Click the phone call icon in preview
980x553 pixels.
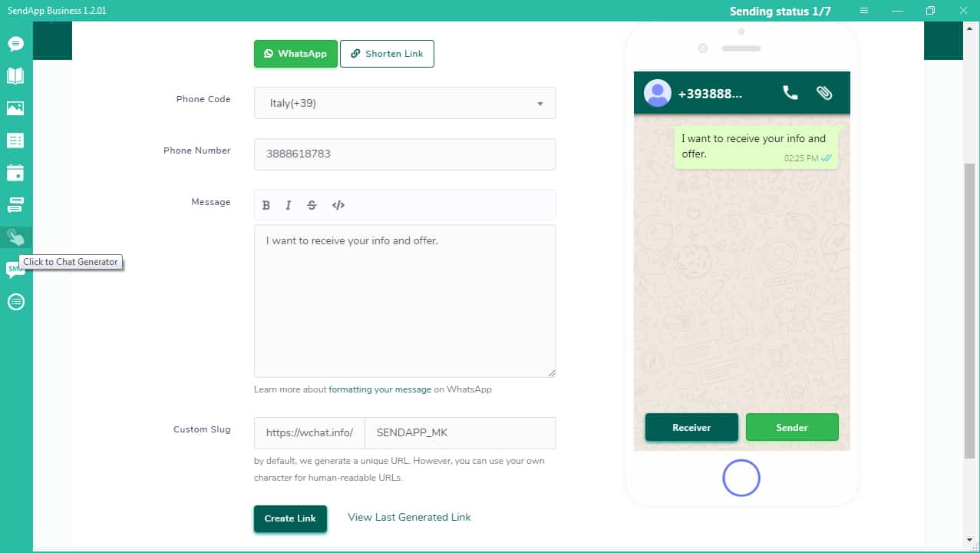[790, 93]
